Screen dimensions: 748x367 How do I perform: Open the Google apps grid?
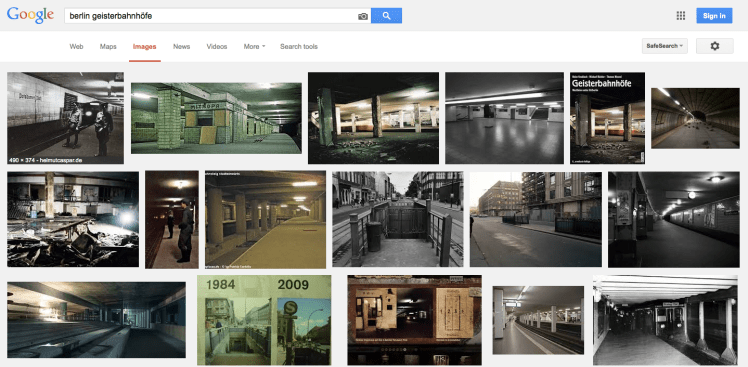click(681, 16)
